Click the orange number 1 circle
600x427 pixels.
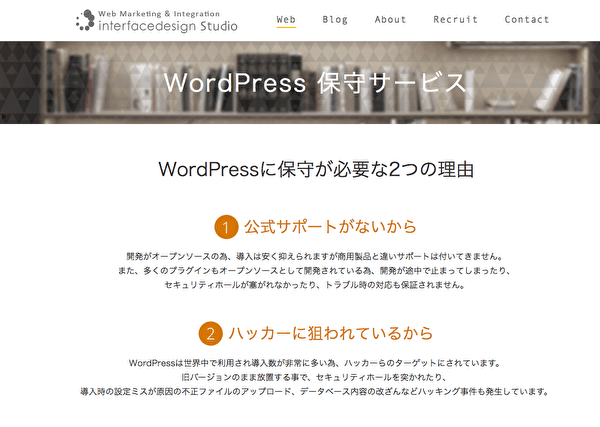coord(226,227)
